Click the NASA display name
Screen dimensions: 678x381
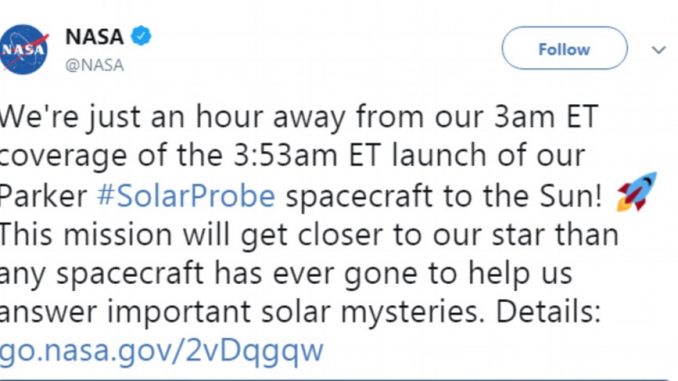point(94,37)
